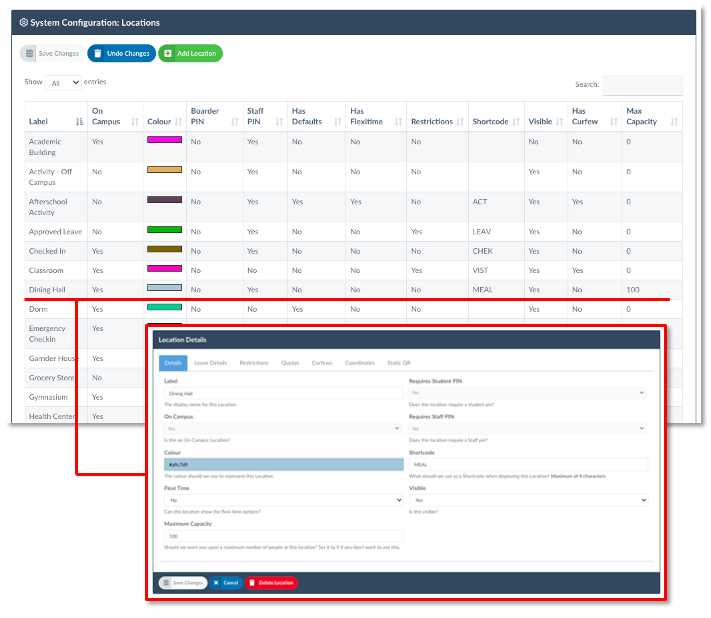Sort by Max Capacity column arrows
The width and height of the screenshot is (711, 618).
coord(674,122)
